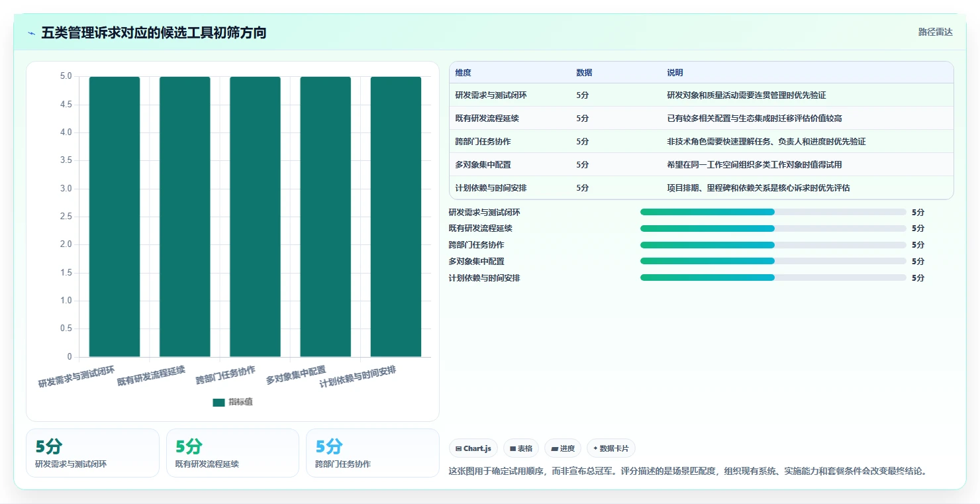
Task: Click the 既有研发流程延续 chart bar
Action: point(185,217)
